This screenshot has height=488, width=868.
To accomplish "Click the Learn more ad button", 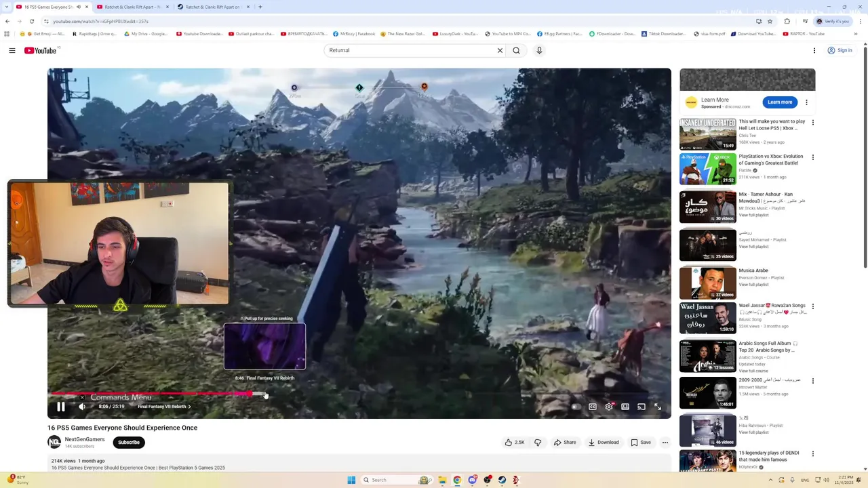I will tap(780, 102).
